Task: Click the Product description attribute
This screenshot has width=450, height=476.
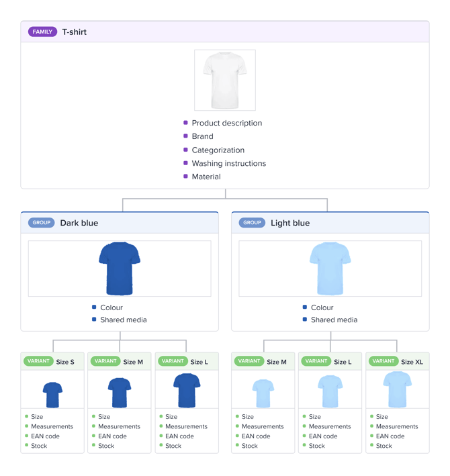Action: 227,123
